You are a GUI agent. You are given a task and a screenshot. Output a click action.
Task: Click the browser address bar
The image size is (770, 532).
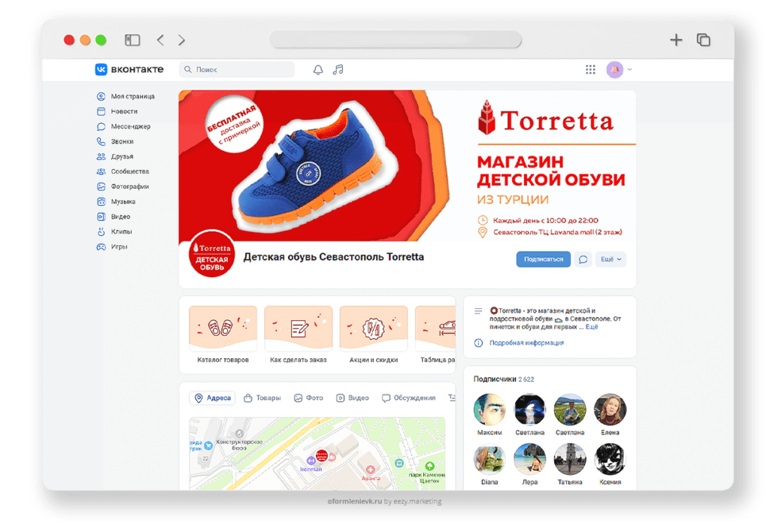click(396, 40)
